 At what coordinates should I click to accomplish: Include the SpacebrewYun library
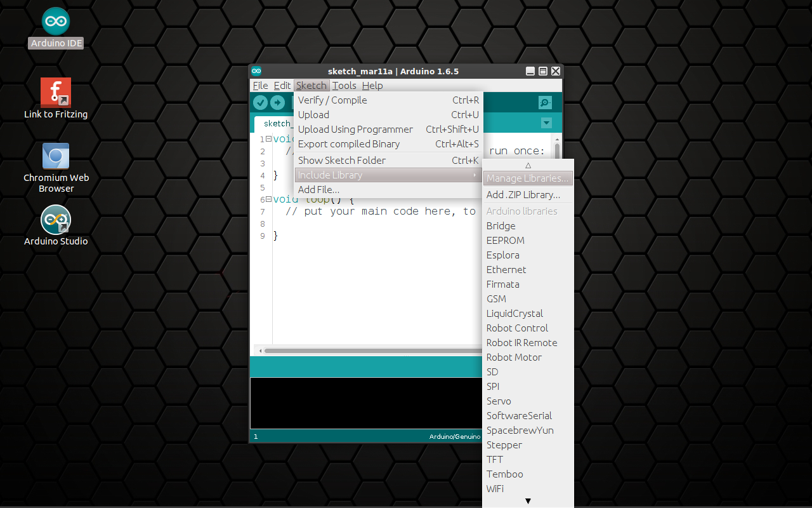pyautogui.click(x=528, y=431)
